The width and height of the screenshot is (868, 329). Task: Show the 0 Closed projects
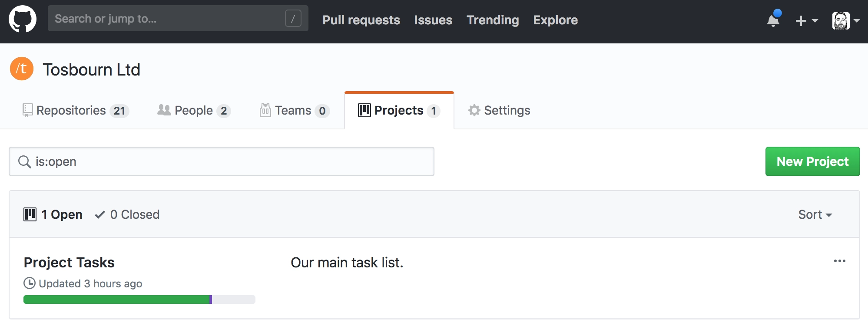127,214
